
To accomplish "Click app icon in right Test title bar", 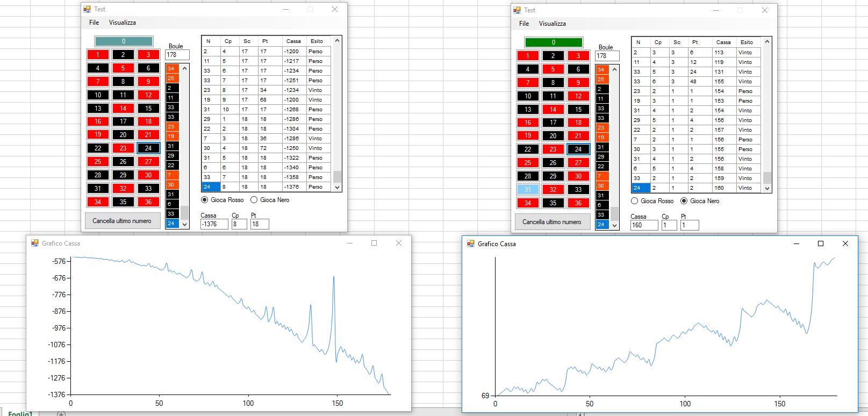I will [517, 10].
